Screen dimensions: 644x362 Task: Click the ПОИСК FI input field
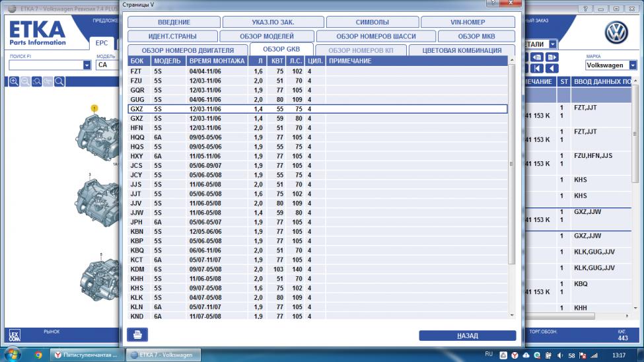pyautogui.click(x=46, y=65)
